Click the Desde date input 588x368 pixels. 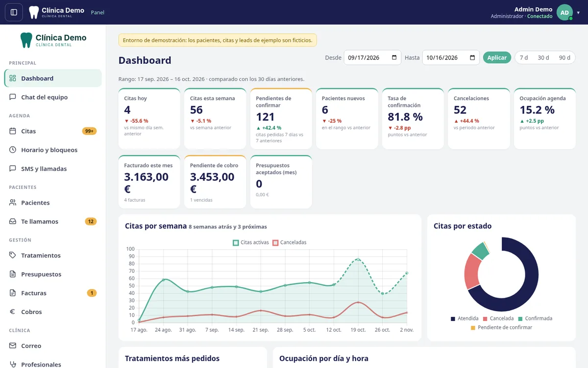(x=372, y=57)
